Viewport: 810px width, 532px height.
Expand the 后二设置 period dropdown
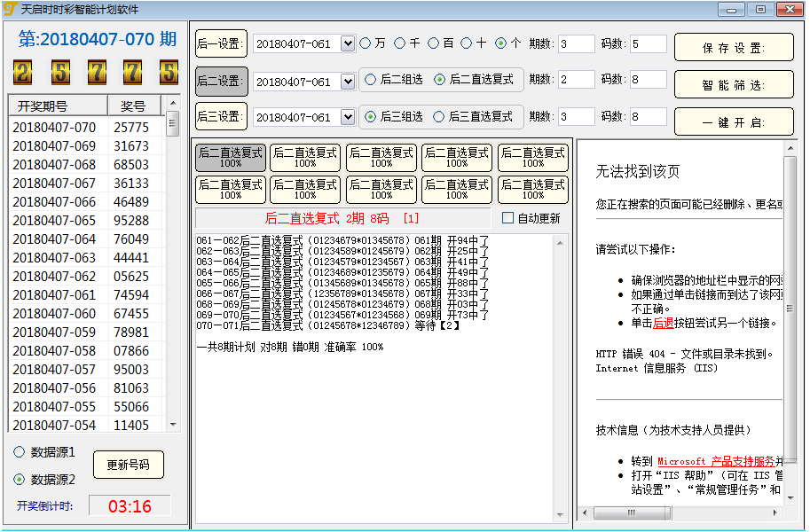(x=347, y=81)
